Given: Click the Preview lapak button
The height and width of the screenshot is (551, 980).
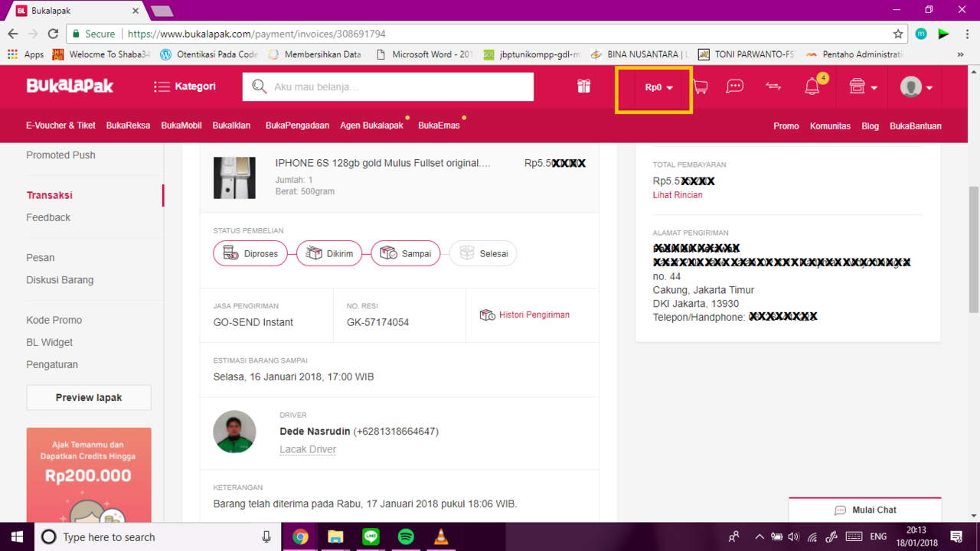Looking at the screenshot, I should 89,398.
